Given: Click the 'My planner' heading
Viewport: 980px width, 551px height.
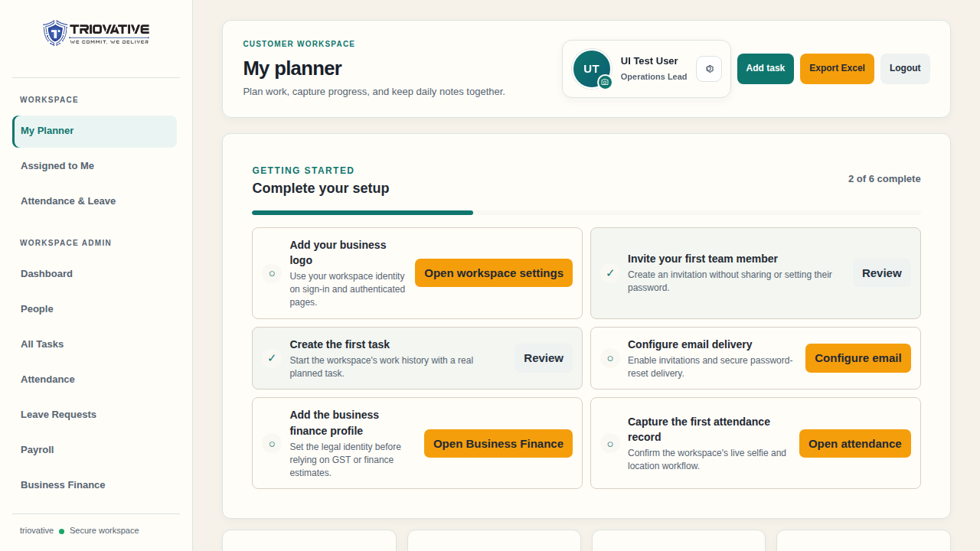Looking at the screenshot, I should pyautogui.click(x=292, y=68).
